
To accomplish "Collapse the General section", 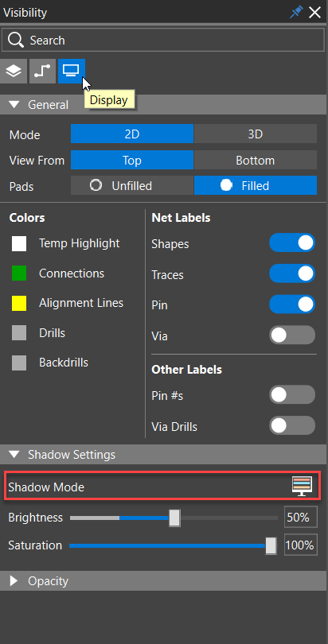I will (14, 105).
